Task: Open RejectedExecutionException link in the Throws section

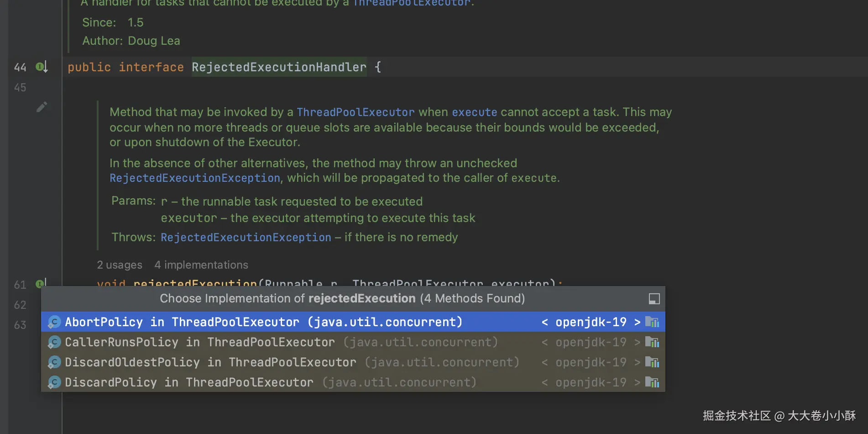Action: [x=246, y=238]
